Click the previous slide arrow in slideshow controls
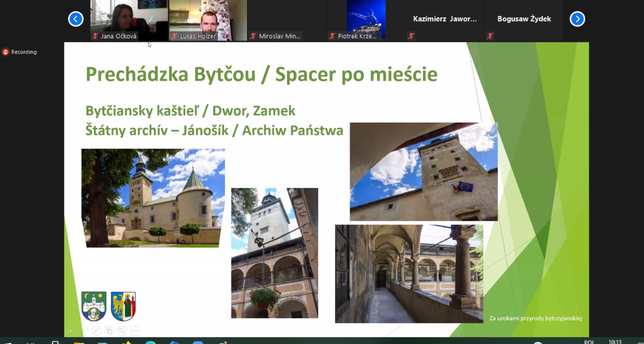Viewport: 644px width, 344px height. [70, 331]
